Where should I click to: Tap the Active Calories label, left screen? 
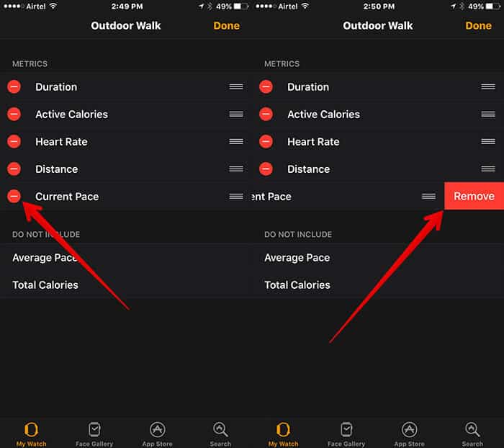[x=72, y=115]
